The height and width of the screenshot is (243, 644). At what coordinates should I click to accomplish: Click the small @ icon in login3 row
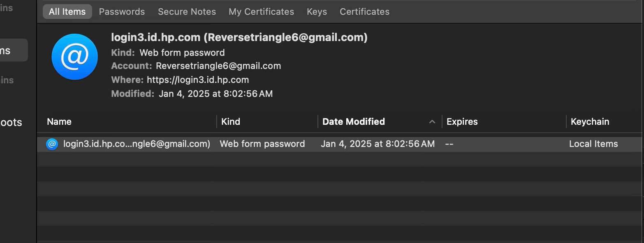[x=52, y=144]
